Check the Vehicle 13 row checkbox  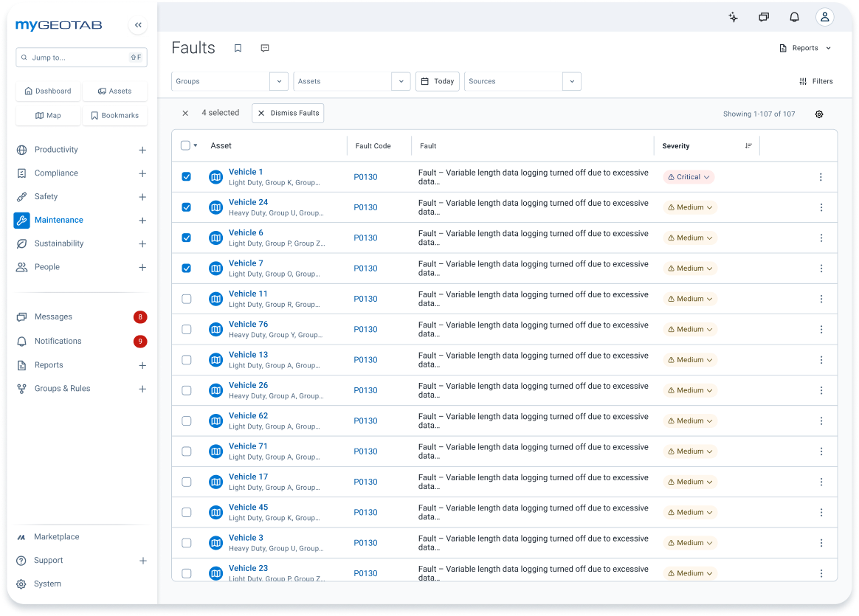(x=186, y=360)
